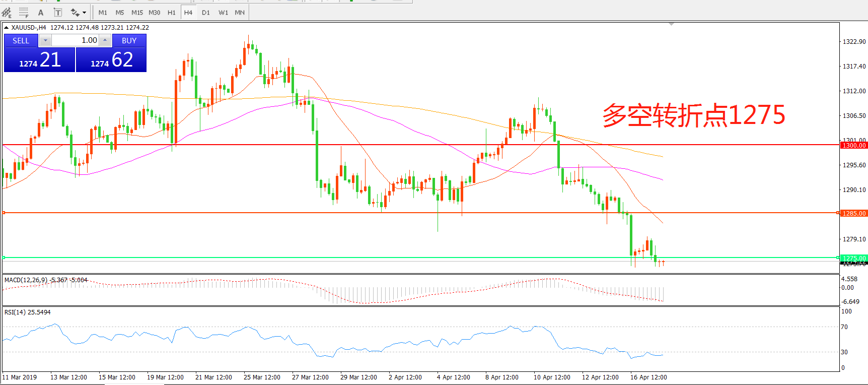Select the Text (A) tool

(41, 12)
